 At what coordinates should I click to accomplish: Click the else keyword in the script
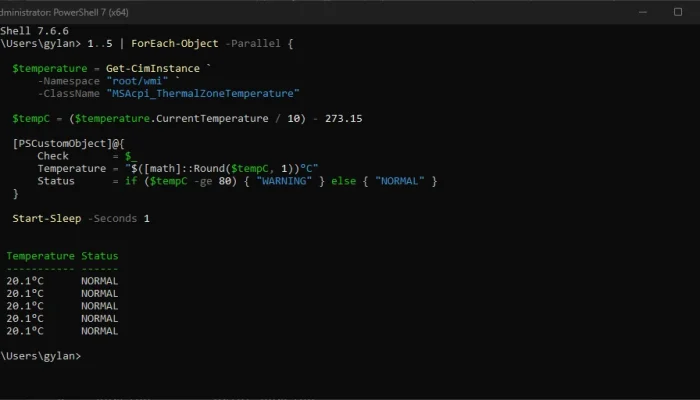click(343, 181)
